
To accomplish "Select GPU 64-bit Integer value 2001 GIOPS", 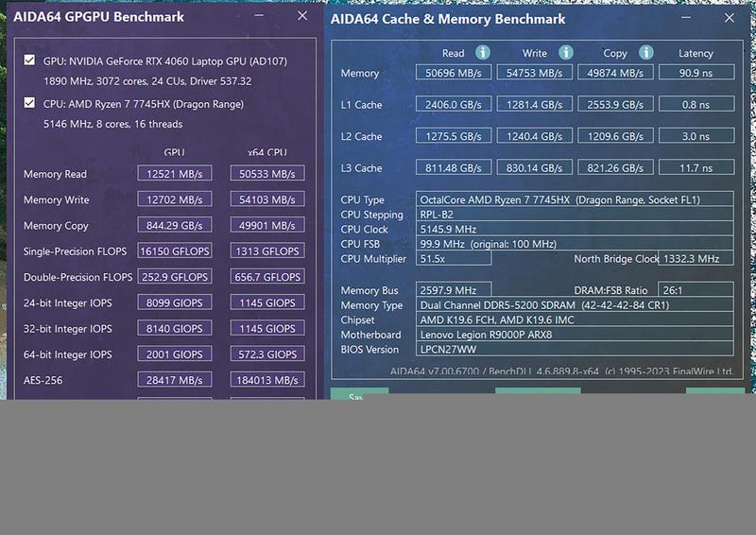I will [x=175, y=354].
